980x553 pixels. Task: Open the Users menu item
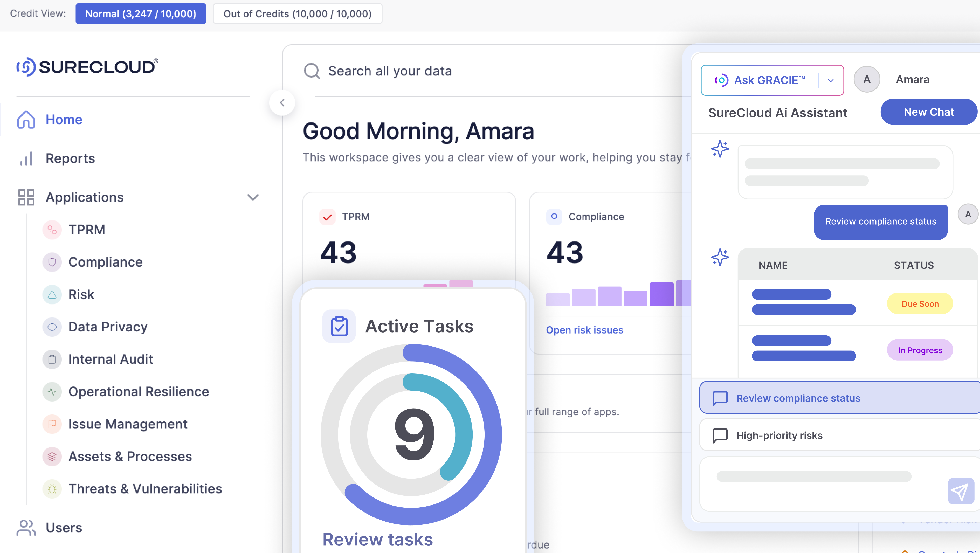point(64,528)
